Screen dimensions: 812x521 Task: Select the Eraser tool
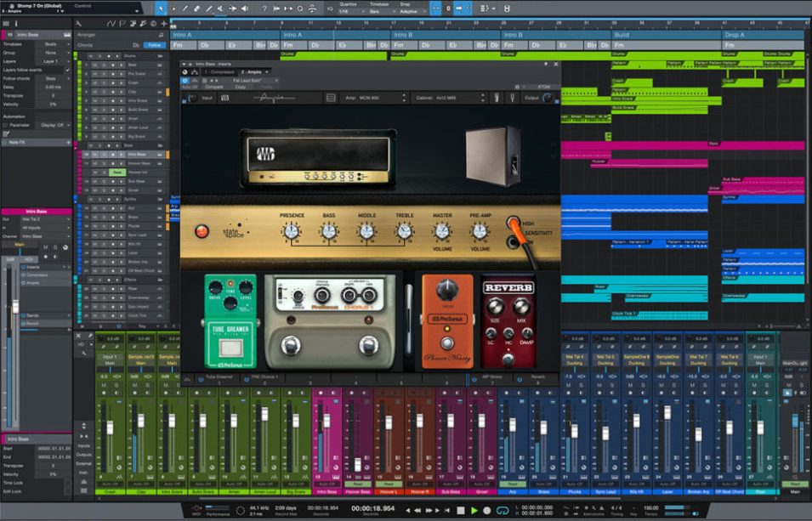pyautogui.click(x=196, y=8)
